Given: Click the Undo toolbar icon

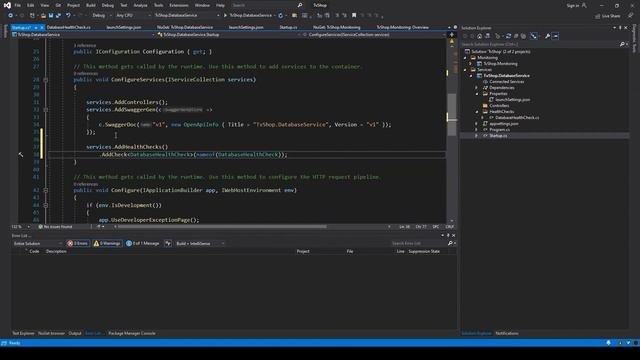Looking at the screenshot, I should pos(68,16).
